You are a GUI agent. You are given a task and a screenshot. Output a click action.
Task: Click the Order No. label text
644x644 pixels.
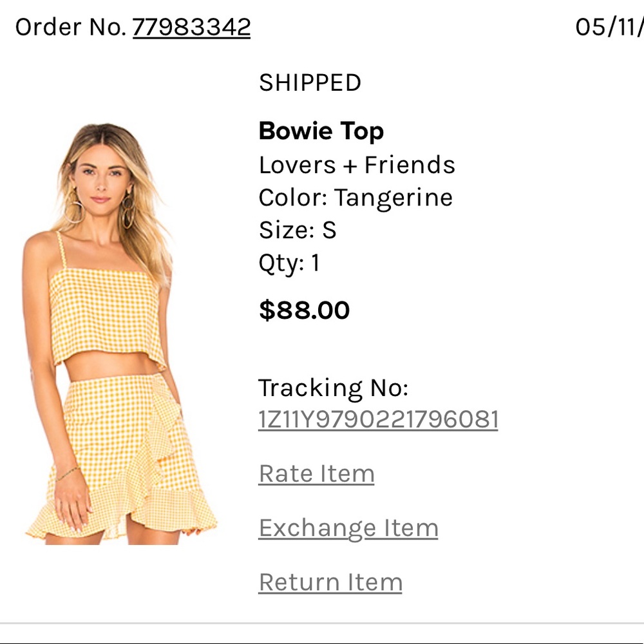tap(71, 27)
